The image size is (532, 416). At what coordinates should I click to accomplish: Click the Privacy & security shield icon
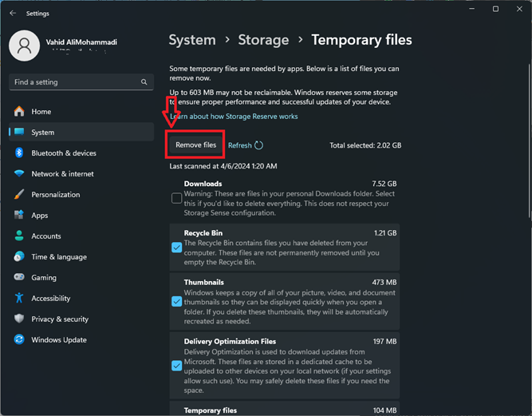coord(19,319)
